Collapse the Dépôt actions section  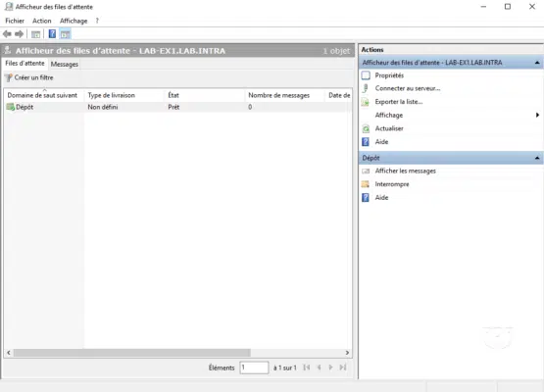(x=537, y=158)
